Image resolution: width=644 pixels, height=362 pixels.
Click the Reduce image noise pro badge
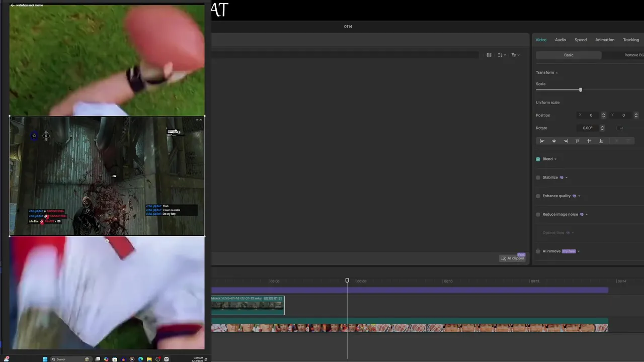pyautogui.click(x=582, y=214)
